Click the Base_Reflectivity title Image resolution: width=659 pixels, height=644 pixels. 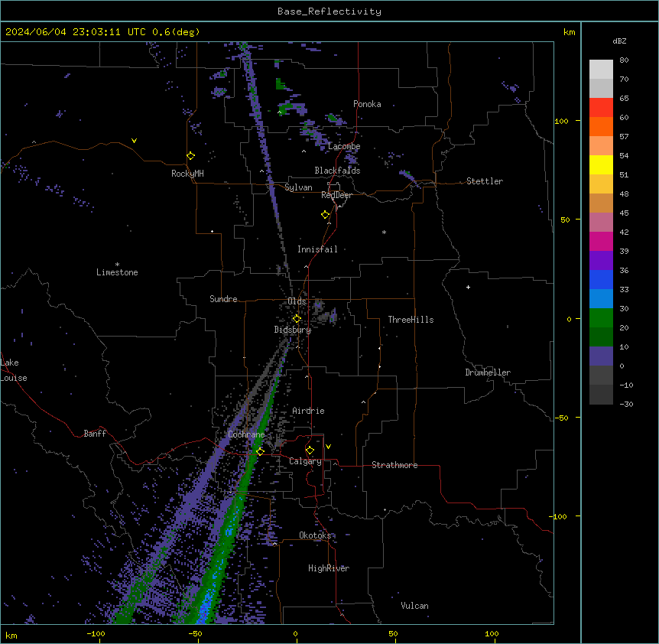[x=329, y=11]
